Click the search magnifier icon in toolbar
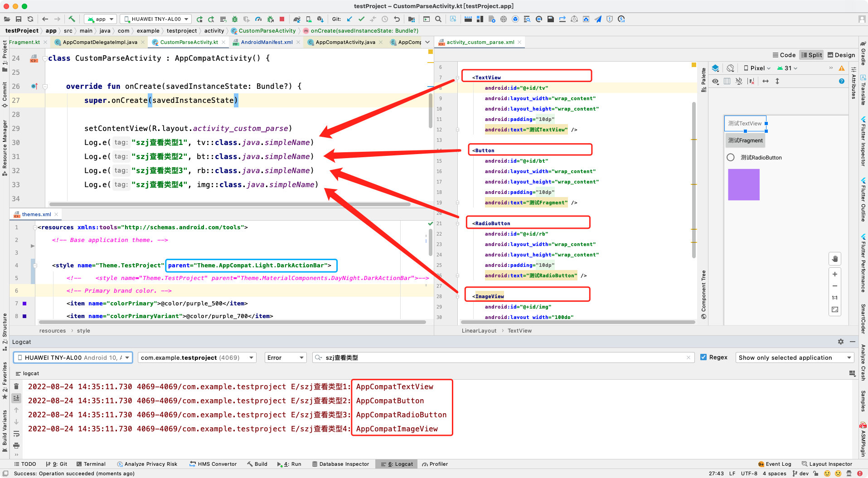868x478 pixels. (438, 19)
